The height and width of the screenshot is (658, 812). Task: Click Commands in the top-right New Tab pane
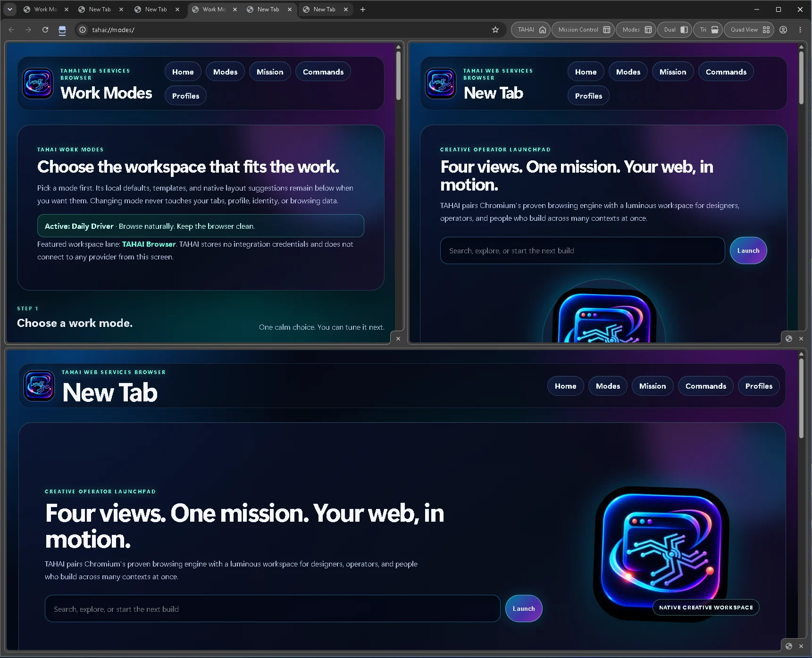726,72
